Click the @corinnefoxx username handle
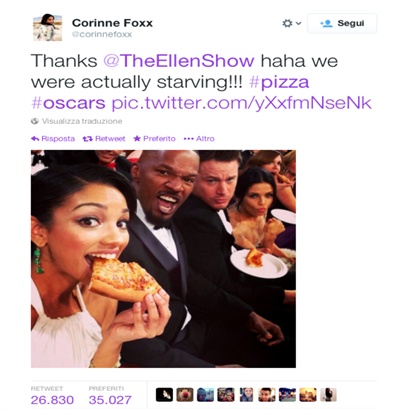Viewport: 410px width, 410px height. (x=102, y=34)
